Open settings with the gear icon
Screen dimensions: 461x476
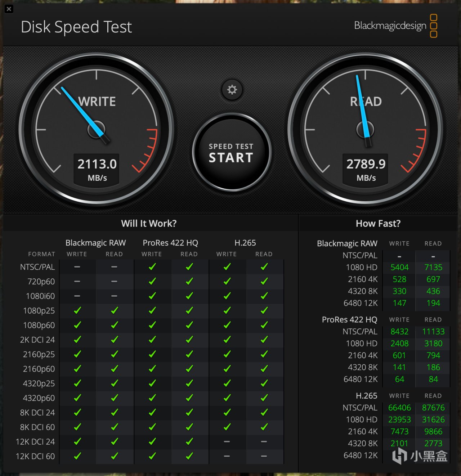point(232,90)
